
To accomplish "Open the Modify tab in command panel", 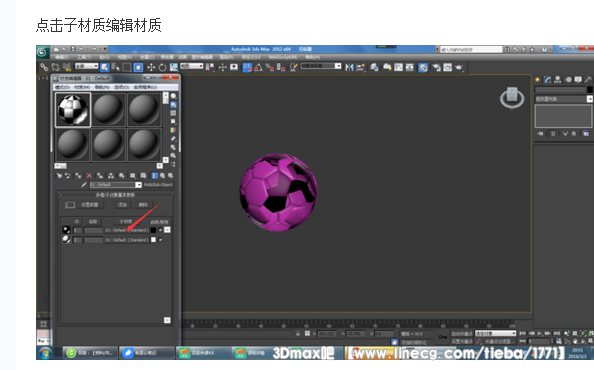I will pos(547,80).
